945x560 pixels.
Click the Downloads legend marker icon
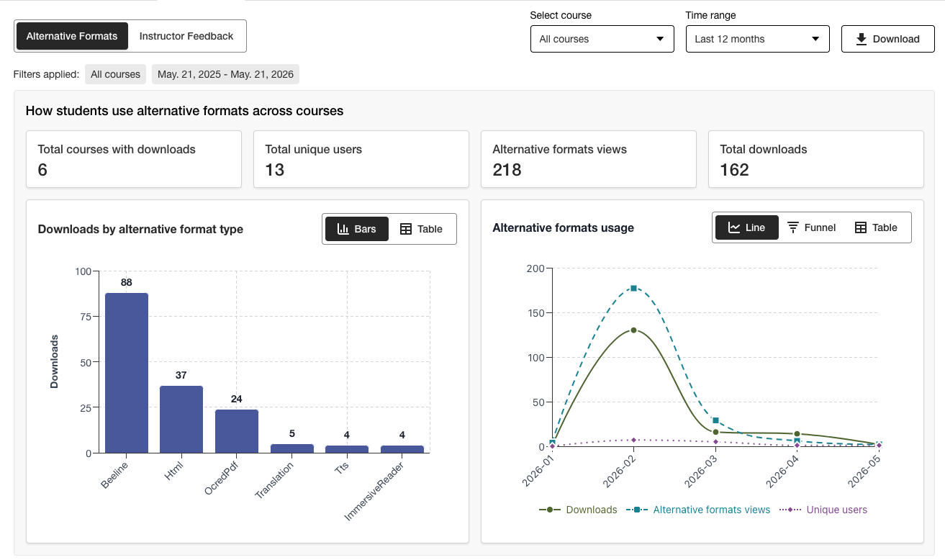[x=550, y=510]
